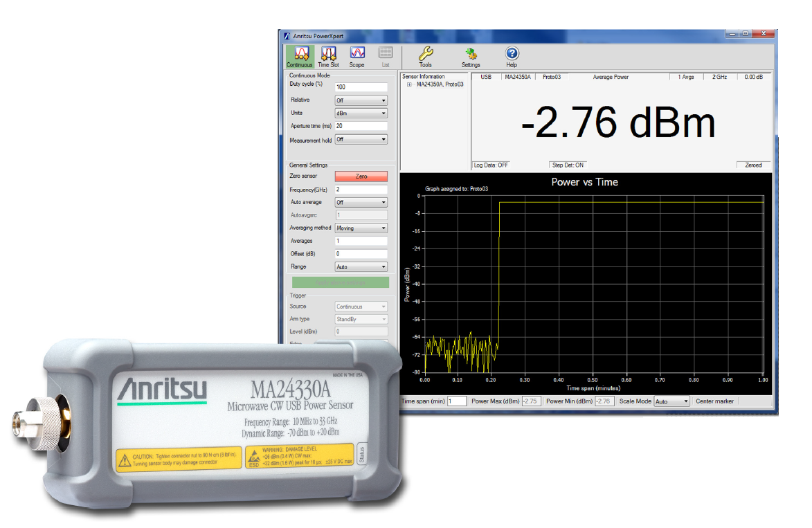Screen dimensions: 812x528
Task: Open Time Slot mode
Action: point(328,57)
